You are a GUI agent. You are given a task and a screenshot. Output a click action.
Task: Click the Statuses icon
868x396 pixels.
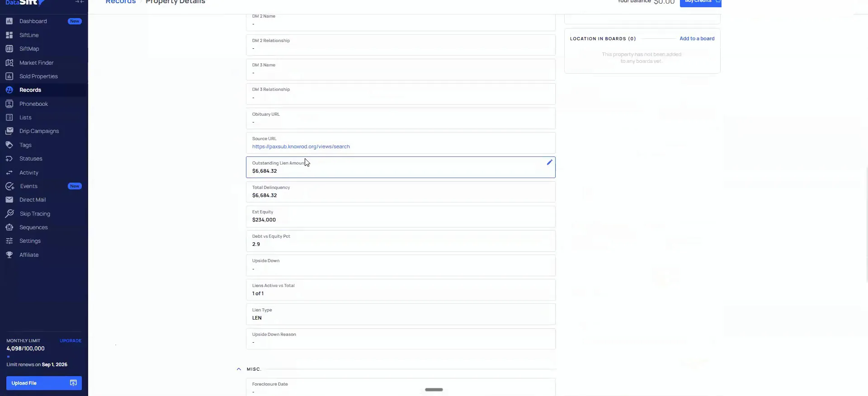(x=9, y=159)
